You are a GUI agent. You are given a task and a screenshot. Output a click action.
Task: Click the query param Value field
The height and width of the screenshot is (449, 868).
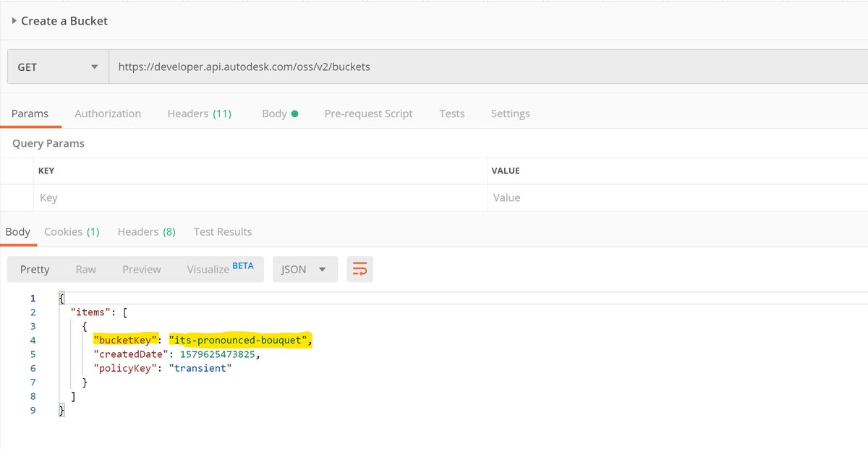pos(677,197)
